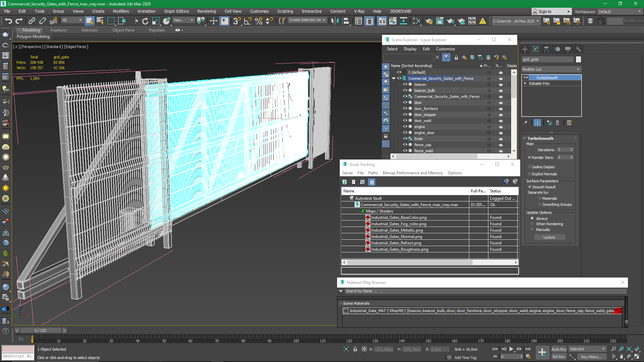Enable Smooth Result checkbox in TurboSmooth
This screenshot has width=644, height=362.
pyautogui.click(x=530, y=186)
